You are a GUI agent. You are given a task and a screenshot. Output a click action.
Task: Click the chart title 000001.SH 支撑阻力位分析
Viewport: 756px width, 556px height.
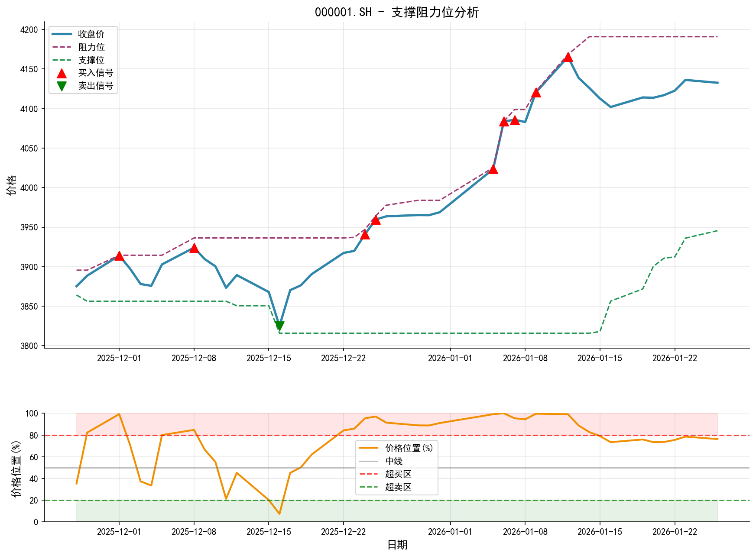[x=396, y=12]
